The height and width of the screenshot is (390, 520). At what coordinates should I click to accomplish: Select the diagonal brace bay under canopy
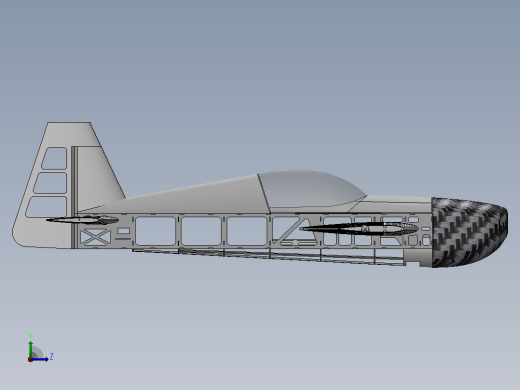[x=295, y=231]
